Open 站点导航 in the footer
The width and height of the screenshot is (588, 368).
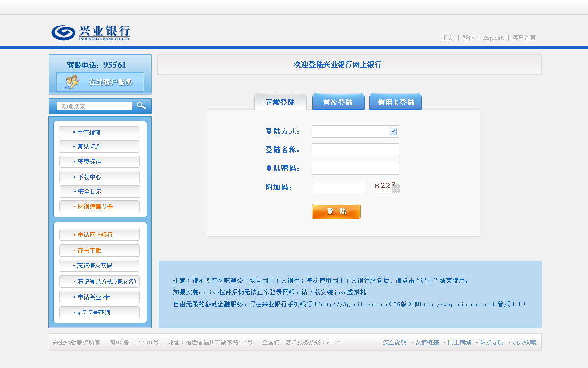(491, 342)
